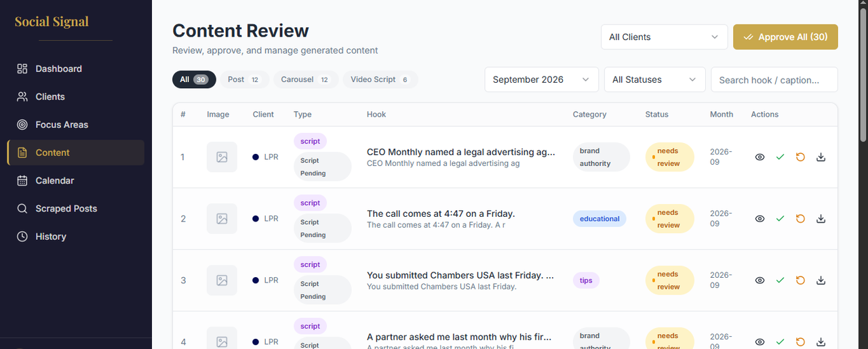868x349 pixels.
Task: Open the All Clients dropdown
Action: [664, 37]
